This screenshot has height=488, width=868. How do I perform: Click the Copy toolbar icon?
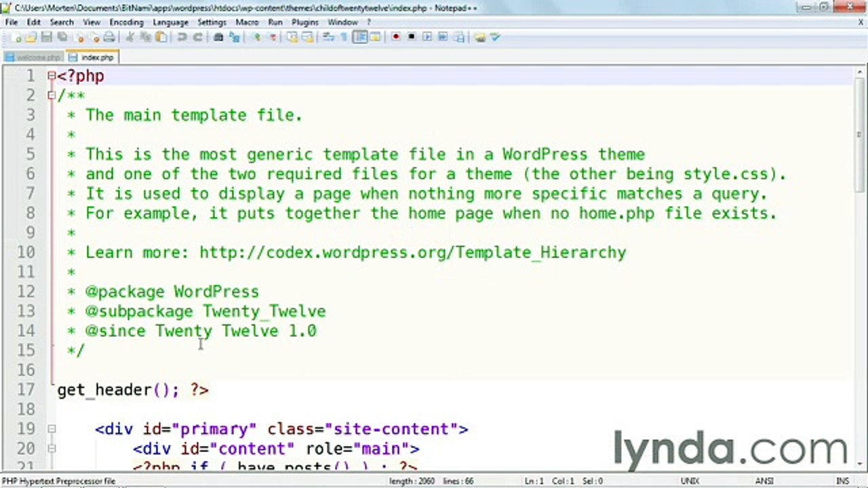pyautogui.click(x=145, y=37)
